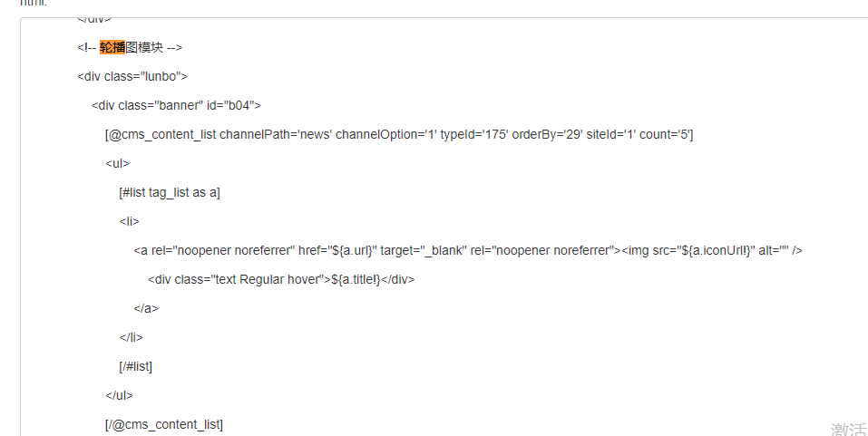Click the closing [/#list] directive line
This screenshot has width=868, height=436.
[x=136, y=366]
